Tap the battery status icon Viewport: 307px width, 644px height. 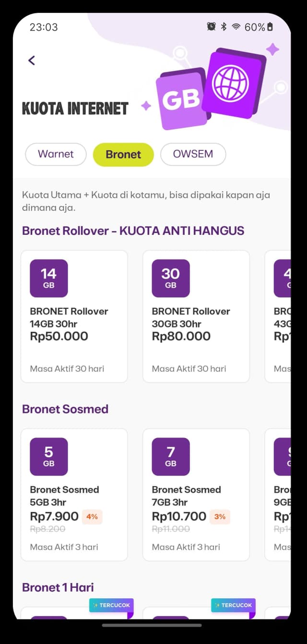click(x=270, y=27)
